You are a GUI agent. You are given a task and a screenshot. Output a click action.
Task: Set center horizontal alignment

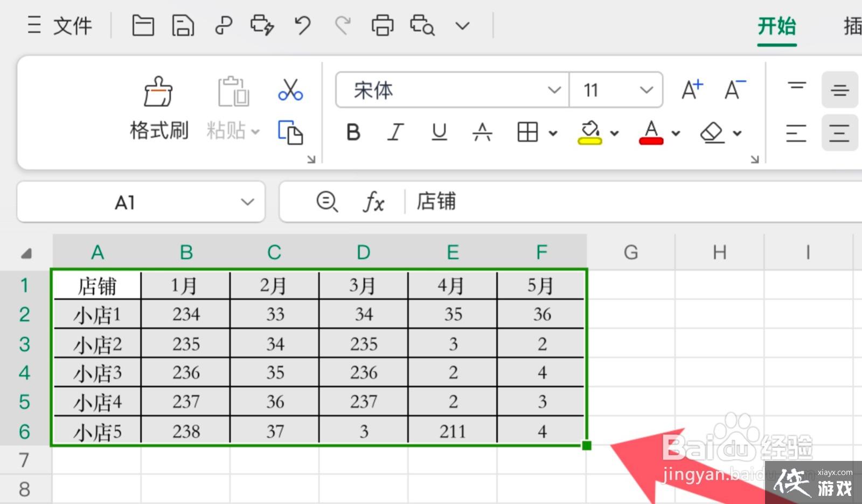(839, 132)
